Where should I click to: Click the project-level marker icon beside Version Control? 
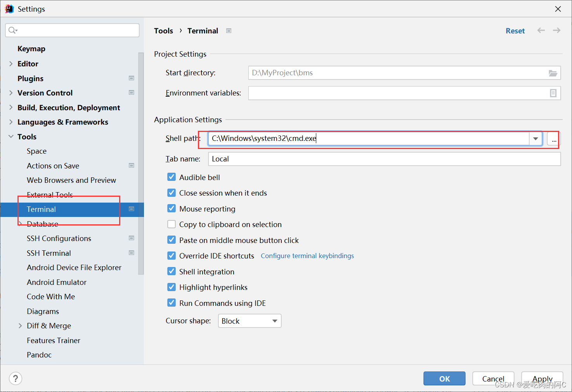(132, 92)
